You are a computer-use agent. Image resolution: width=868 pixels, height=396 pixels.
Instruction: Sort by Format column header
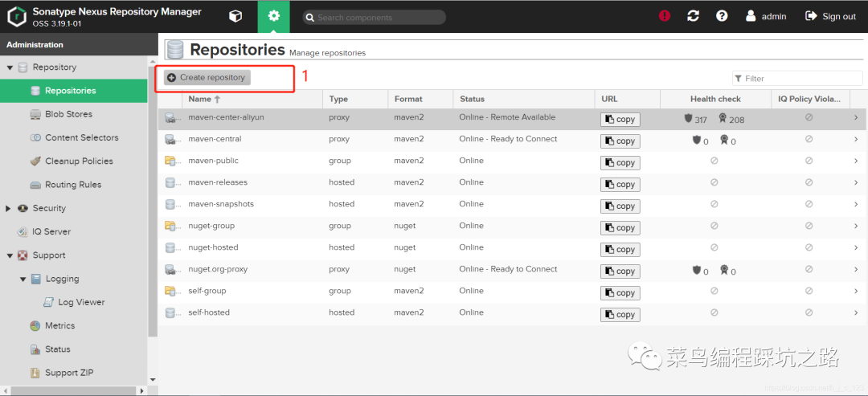(x=420, y=99)
